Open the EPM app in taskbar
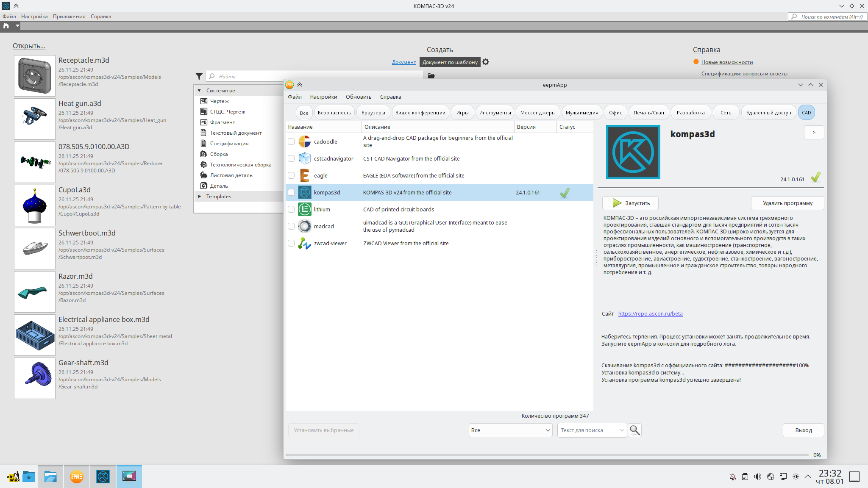 coord(77,477)
